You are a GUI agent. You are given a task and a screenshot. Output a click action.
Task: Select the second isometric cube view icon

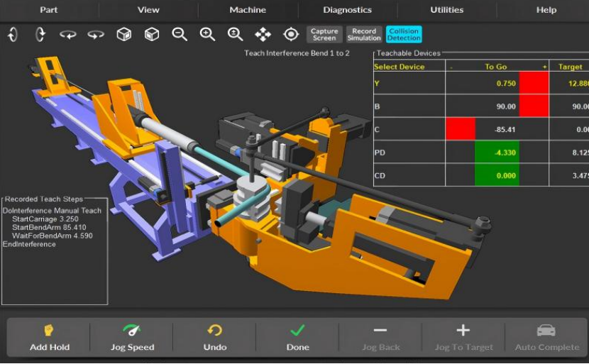pyautogui.click(x=152, y=35)
